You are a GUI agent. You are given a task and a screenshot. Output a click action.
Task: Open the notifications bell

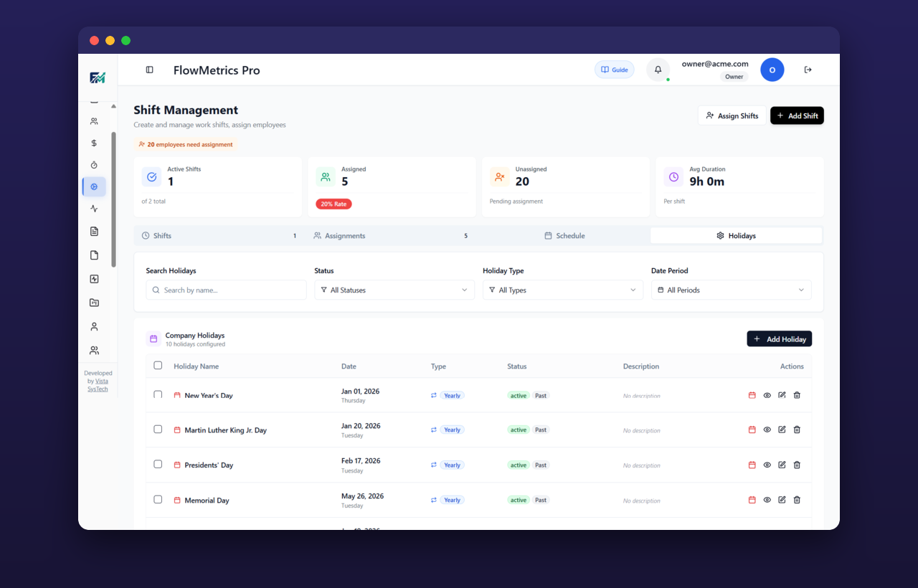pyautogui.click(x=658, y=70)
